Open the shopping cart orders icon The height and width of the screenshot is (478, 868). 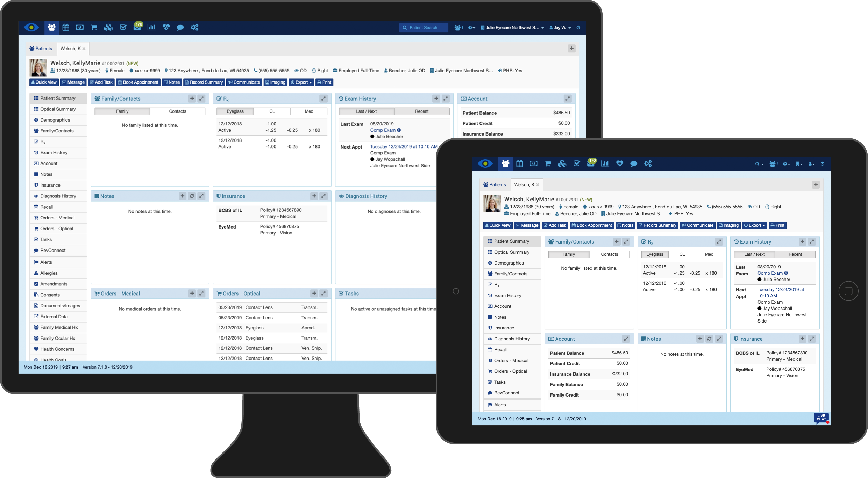[94, 27]
